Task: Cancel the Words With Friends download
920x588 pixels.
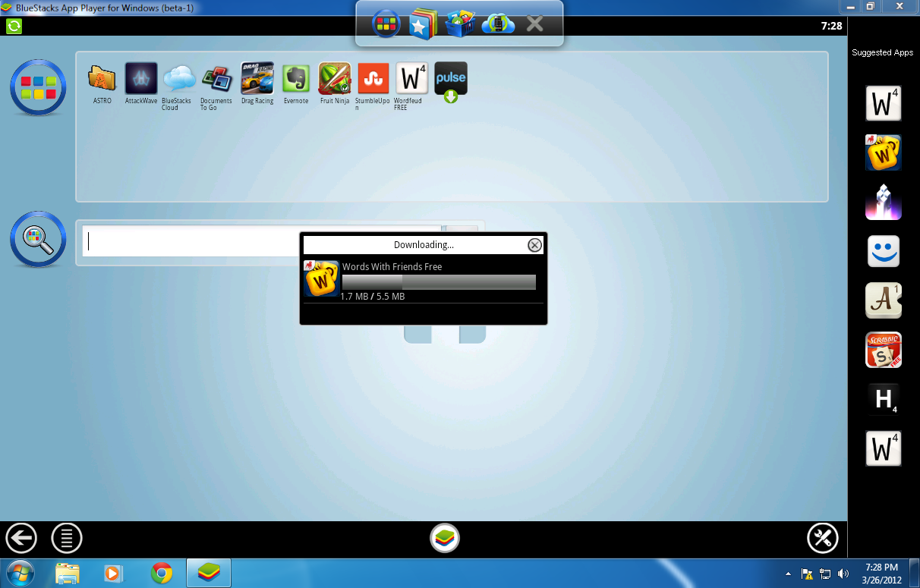Action: (535, 244)
